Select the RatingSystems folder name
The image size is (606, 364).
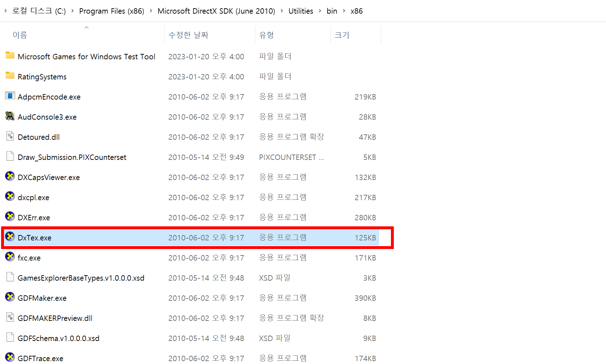click(42, 77)
